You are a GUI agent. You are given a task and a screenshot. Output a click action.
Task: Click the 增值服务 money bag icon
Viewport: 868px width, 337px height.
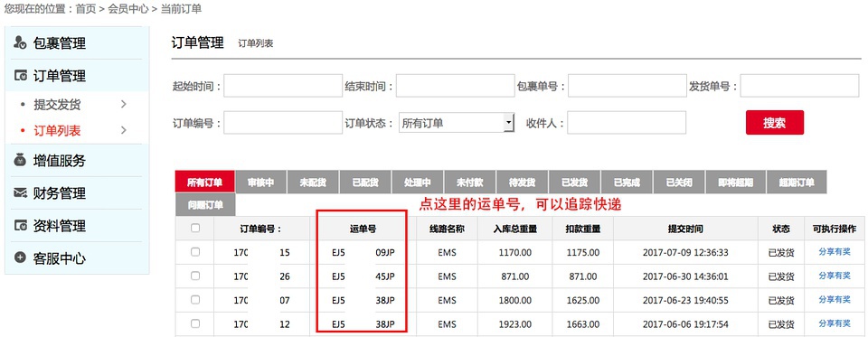pos(20,161)
